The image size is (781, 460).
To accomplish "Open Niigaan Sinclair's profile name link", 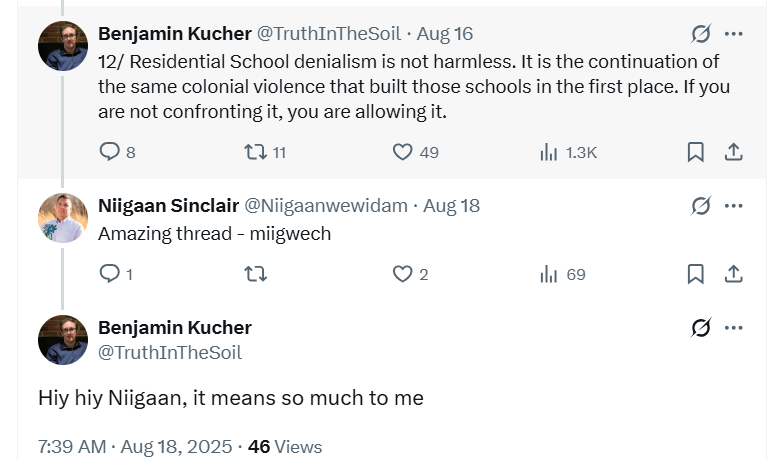I will pyautogui.click(x=168, y=206).
